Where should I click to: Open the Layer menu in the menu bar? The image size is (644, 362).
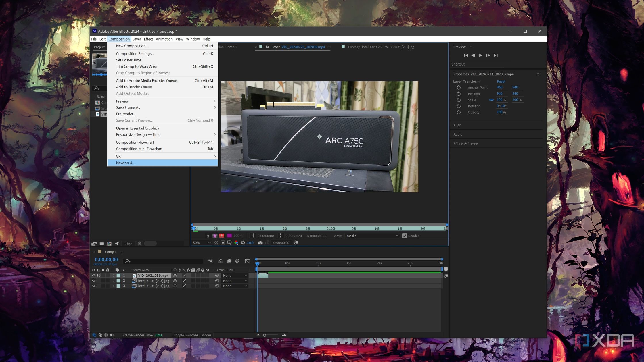click(x=137, y=39)
